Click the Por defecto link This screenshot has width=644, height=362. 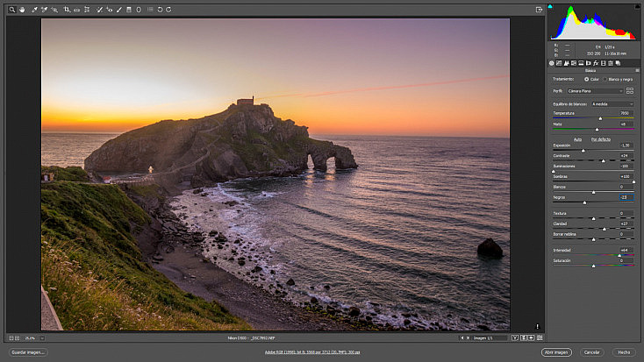601,139
